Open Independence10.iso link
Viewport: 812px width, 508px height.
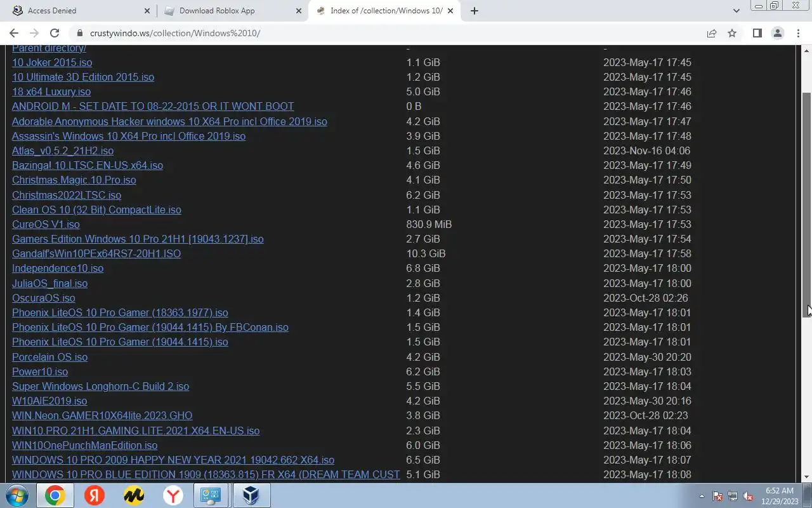58,268
